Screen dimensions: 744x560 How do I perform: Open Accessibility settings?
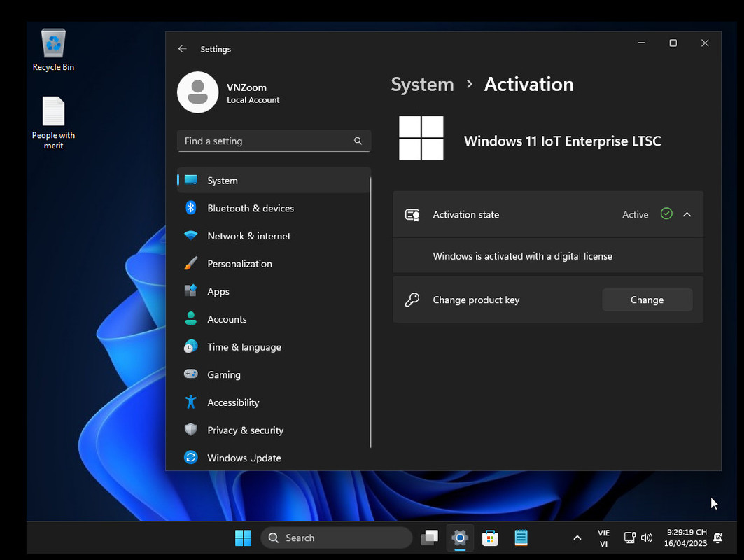[x=274, y=402]
